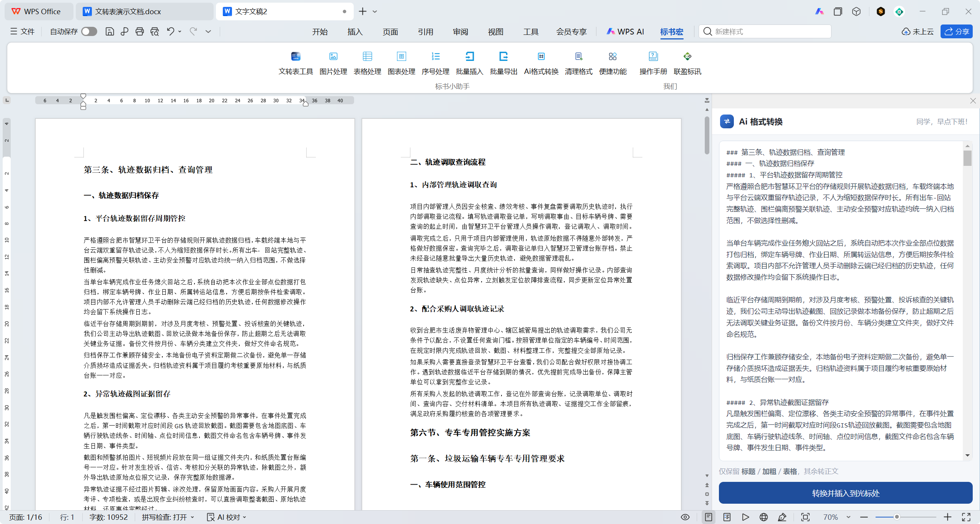Click the 新建样式 search field

click(765, 32)
